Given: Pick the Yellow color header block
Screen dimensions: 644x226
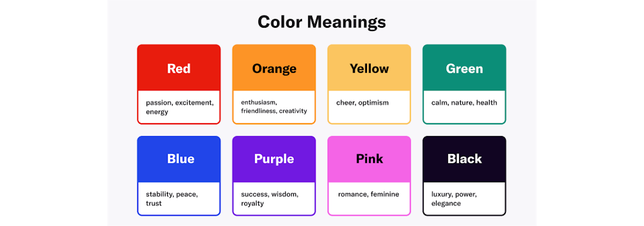Looking at the screenshot, I should (x=369, y=68).
